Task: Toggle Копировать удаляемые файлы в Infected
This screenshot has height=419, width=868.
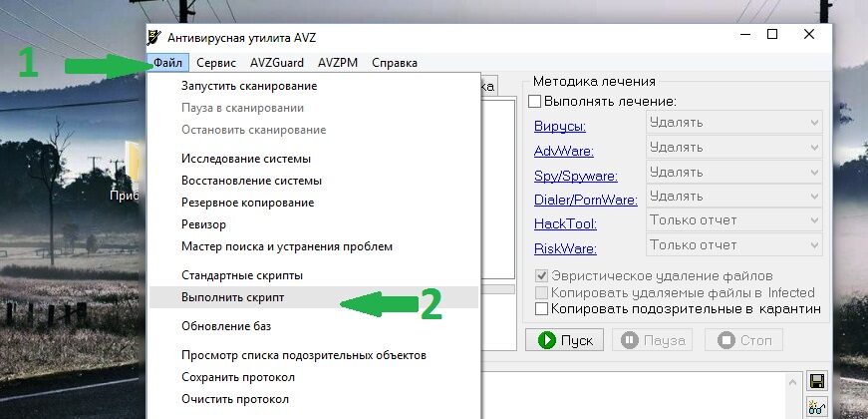Action: 541,292
